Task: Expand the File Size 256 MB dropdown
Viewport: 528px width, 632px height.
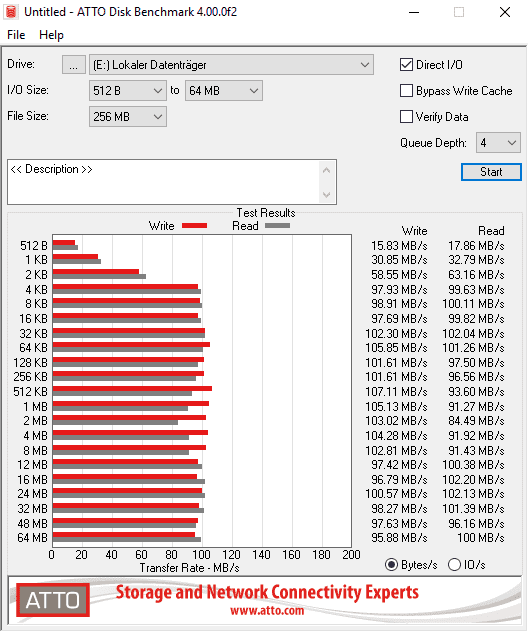Action: pyautogui.click(x=127, y=117)
